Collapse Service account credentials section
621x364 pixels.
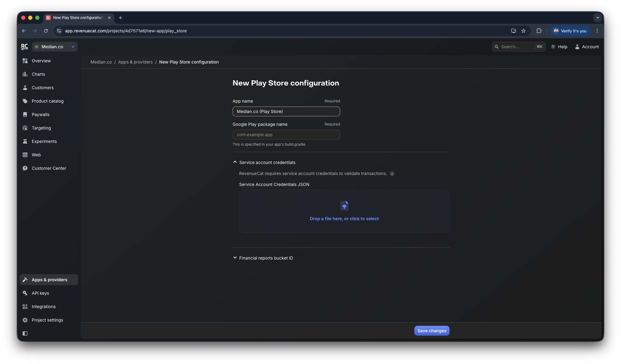click(235, 162)
